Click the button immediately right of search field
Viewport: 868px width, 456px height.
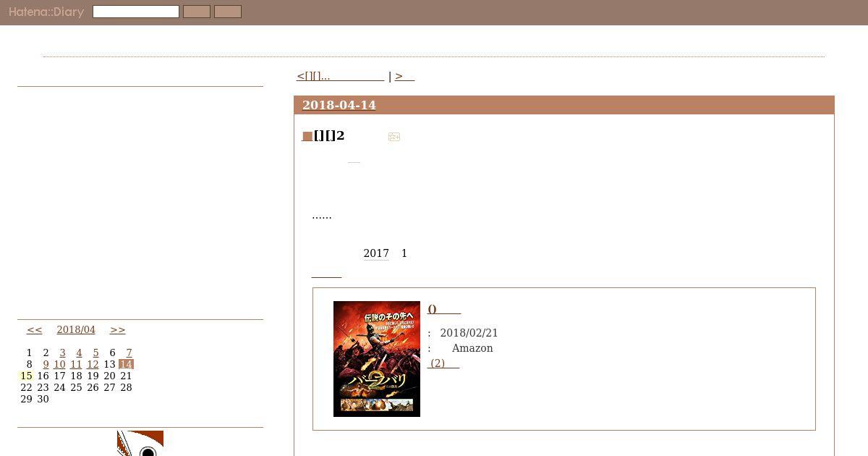[197, 12]
